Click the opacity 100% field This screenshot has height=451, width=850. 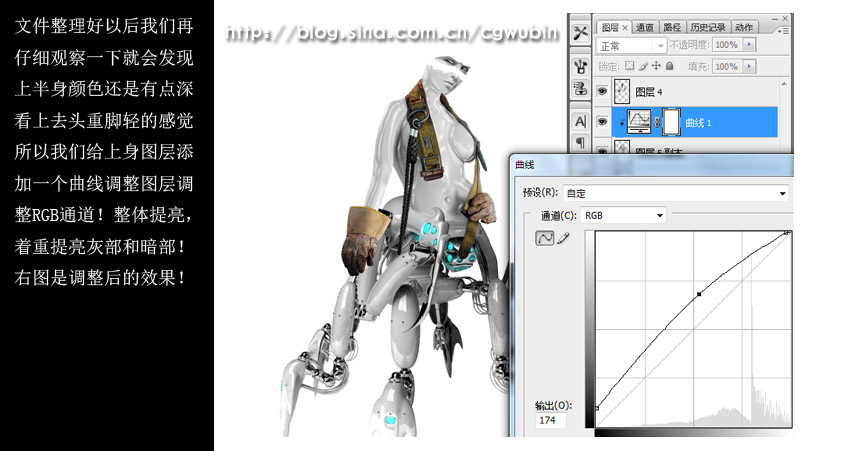[727, 44]
